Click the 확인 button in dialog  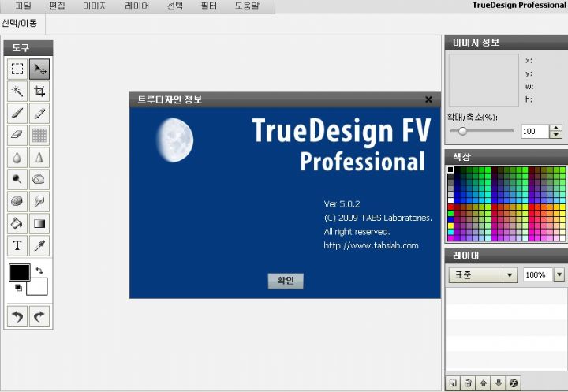click(x=286, y=281)
